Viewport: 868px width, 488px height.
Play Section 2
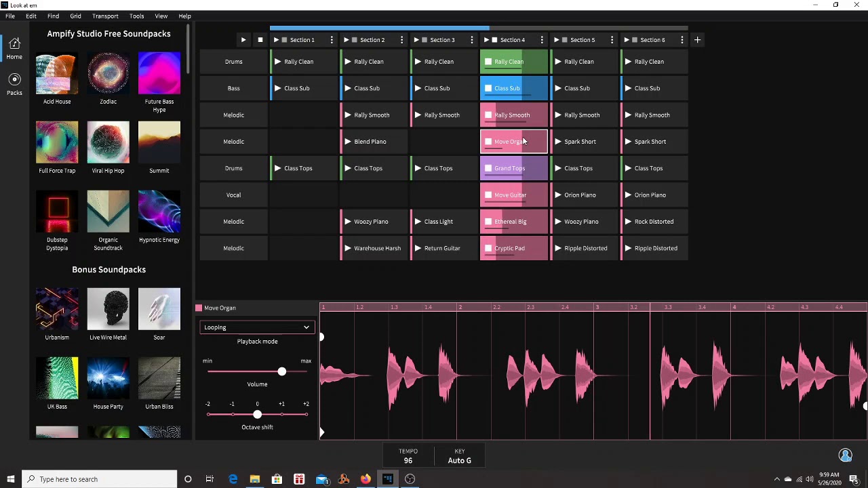pos(346,40)
